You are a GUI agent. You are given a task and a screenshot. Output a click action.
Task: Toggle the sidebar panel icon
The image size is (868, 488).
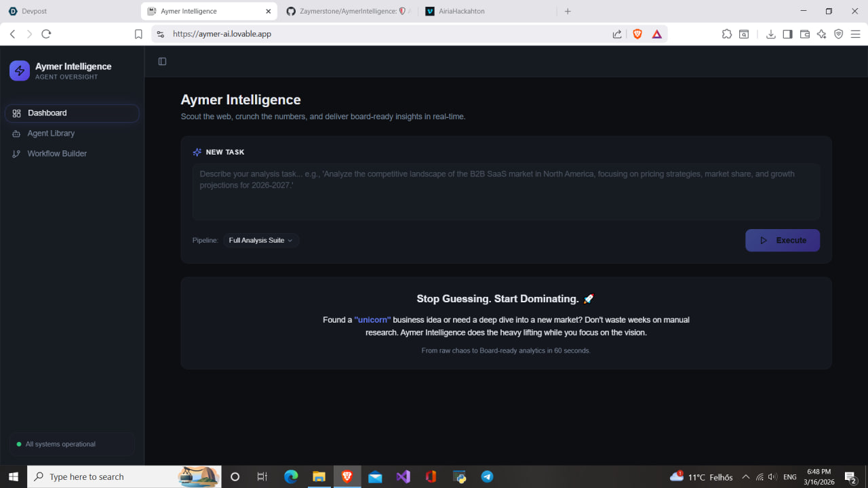click(x=162, y=62)
